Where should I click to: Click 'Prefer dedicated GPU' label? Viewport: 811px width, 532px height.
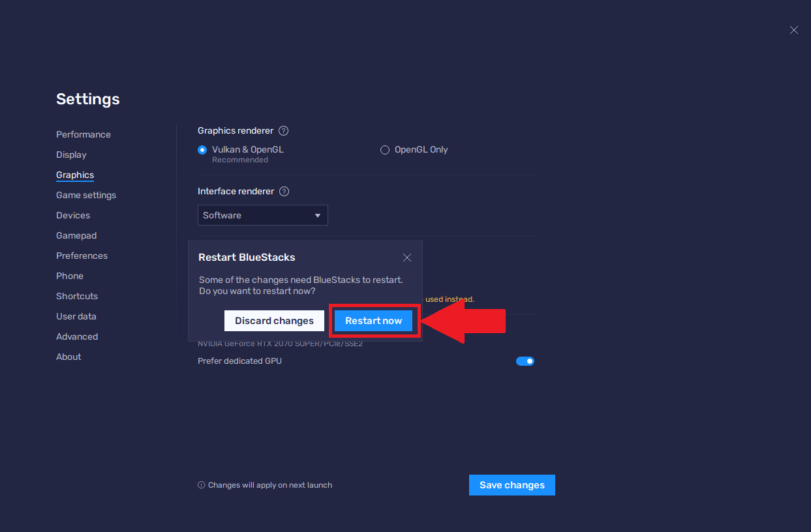click(240, 361)
